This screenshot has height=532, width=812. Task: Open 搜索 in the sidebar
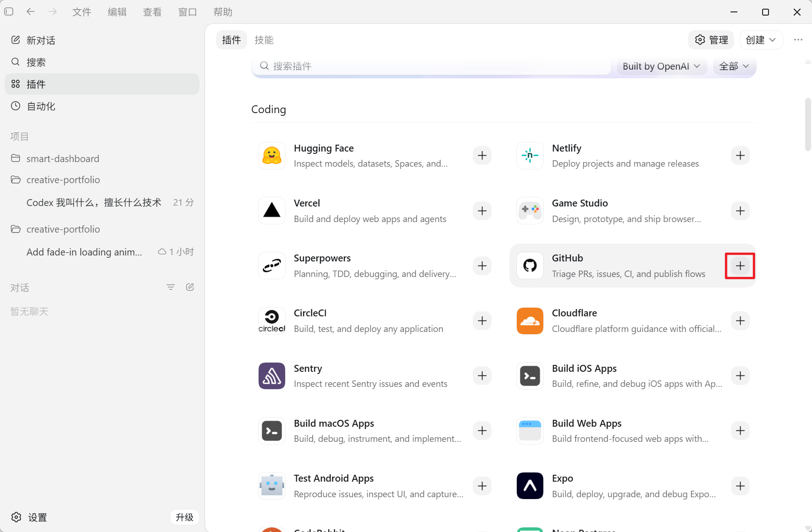(102, 62)
